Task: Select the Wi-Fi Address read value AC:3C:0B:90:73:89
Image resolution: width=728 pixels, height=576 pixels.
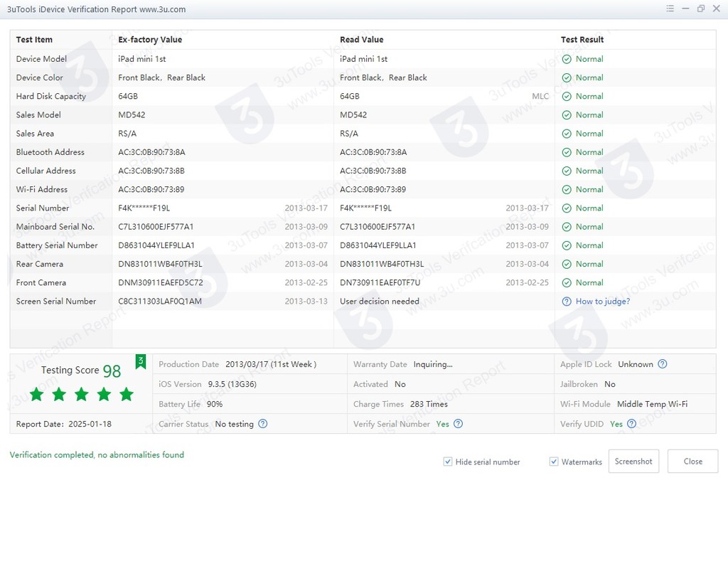Action: pos(373,190)
